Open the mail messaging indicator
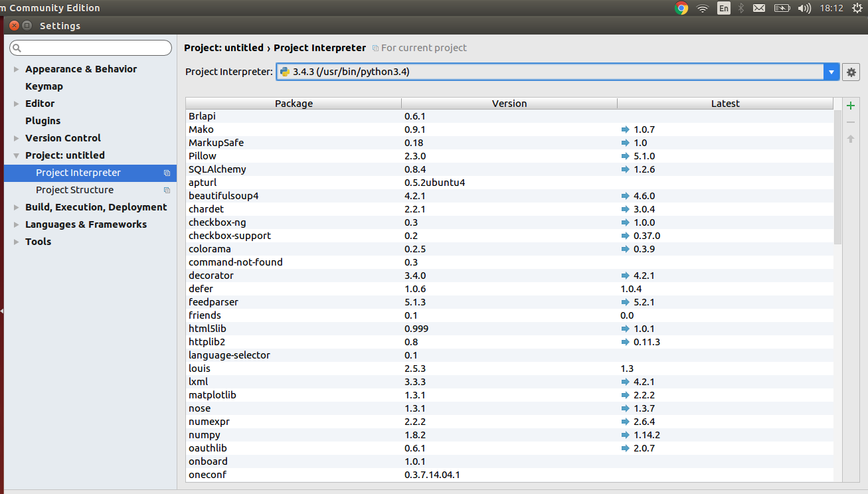 pyautogui.click(x=759, y=8)
